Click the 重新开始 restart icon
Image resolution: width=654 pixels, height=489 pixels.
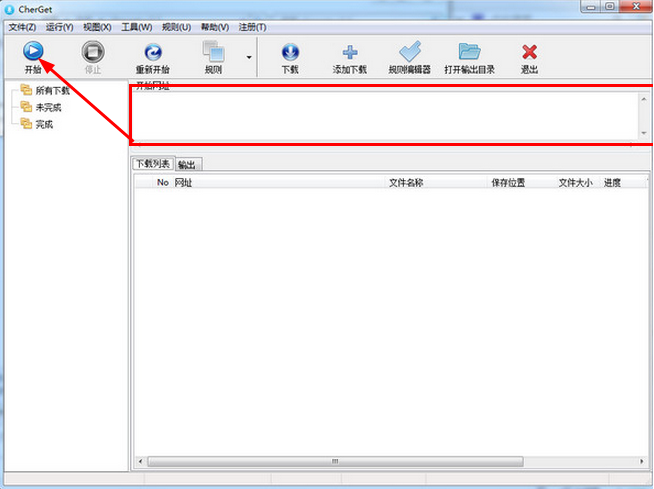[x=153, y=52]
